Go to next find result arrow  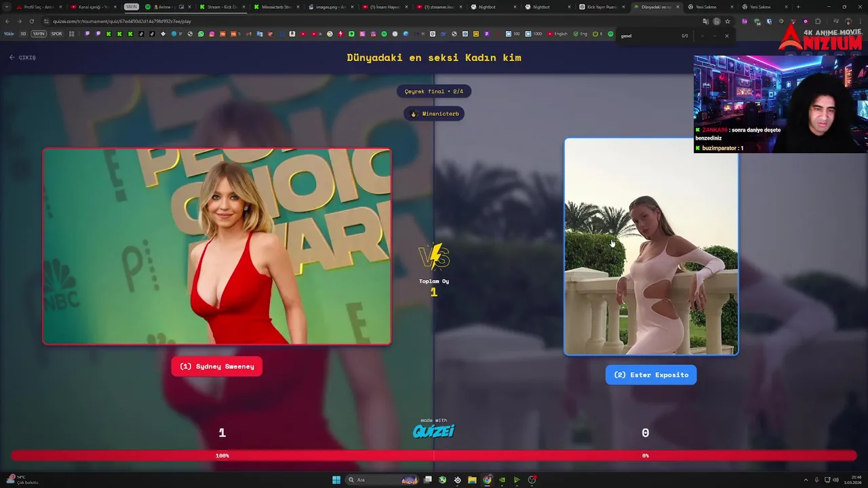713,36
